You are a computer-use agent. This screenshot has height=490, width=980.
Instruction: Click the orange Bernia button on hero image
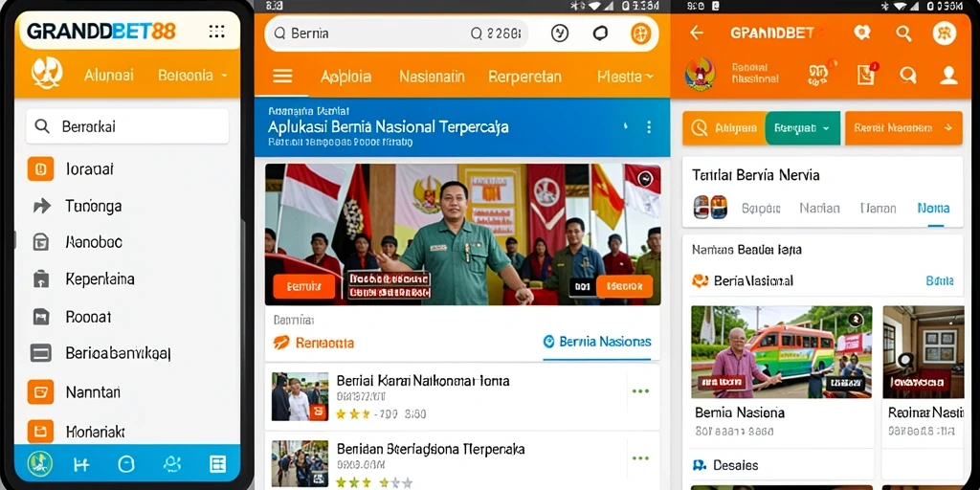(303, 287)
